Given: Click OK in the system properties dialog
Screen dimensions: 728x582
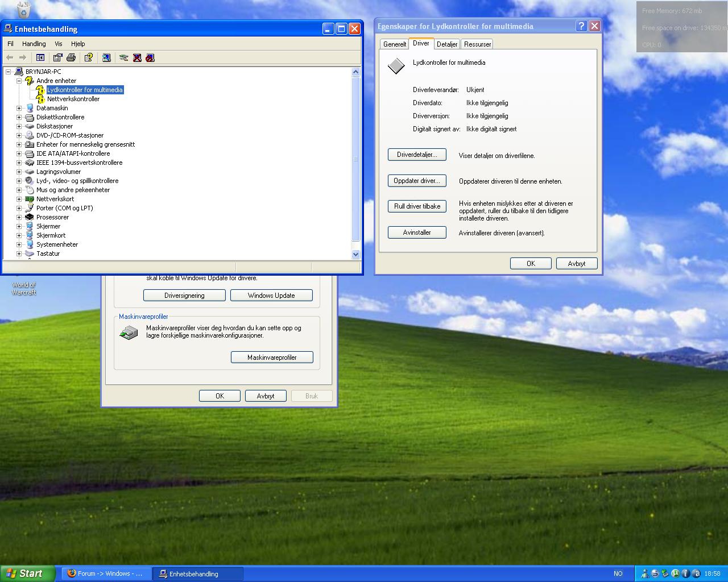Looking at the screenshot, I should [220, 396].
